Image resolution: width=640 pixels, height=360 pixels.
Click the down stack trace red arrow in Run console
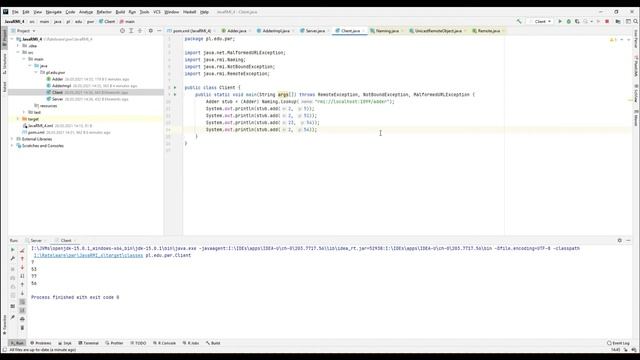[22, 267]
